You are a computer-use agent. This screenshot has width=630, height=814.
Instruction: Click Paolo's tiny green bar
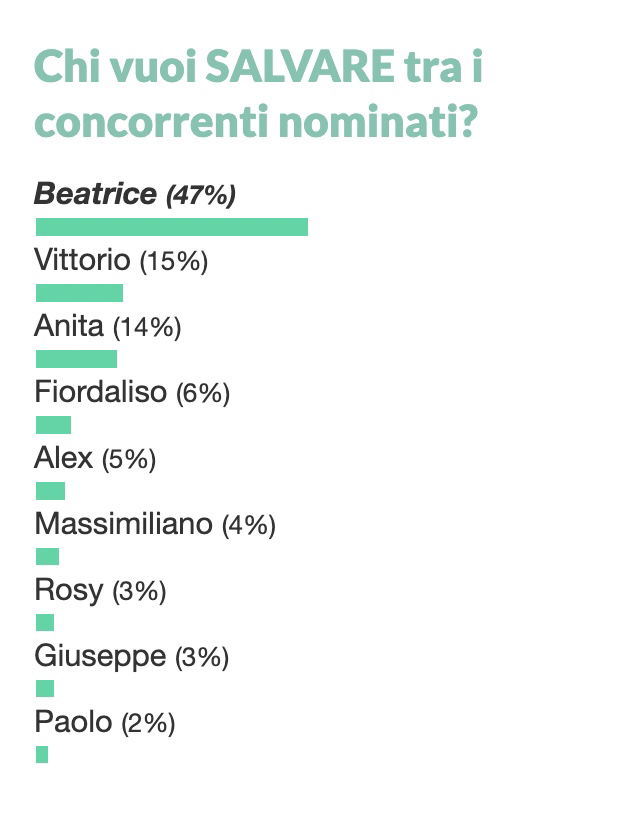pyautogui.click(x=42, y=754)
